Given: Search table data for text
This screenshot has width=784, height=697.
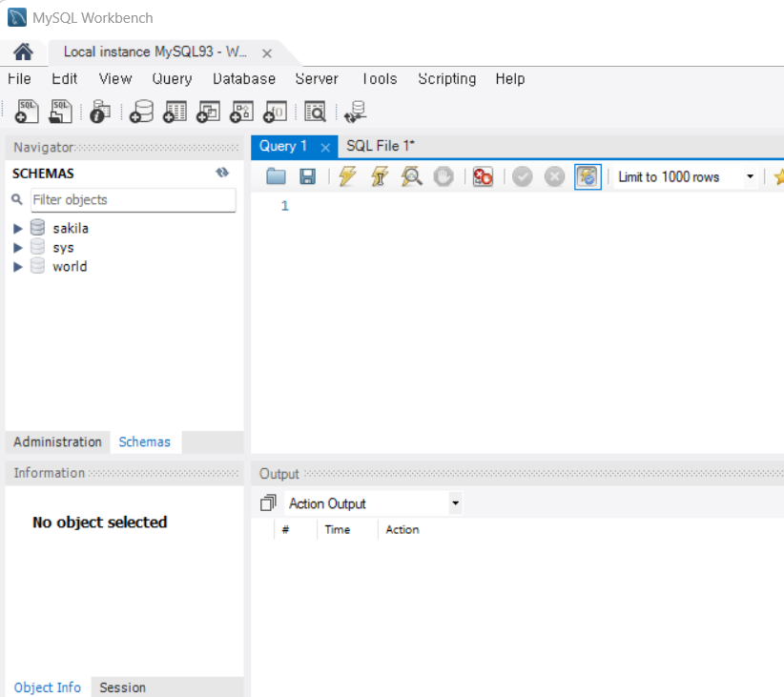Looking at the screenshot, I should [x=316, y=111].
